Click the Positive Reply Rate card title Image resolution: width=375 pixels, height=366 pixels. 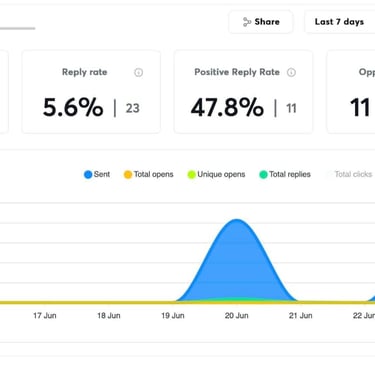click(x=237, y=72)
